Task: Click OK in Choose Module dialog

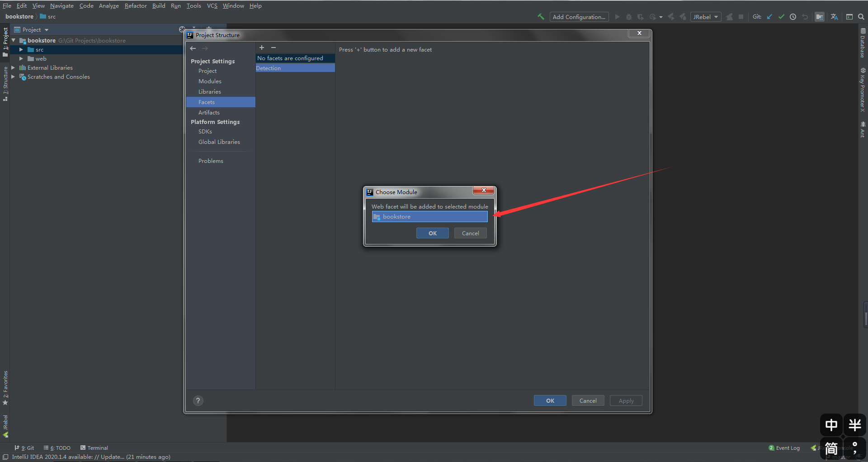Action: tap(433, 233)
